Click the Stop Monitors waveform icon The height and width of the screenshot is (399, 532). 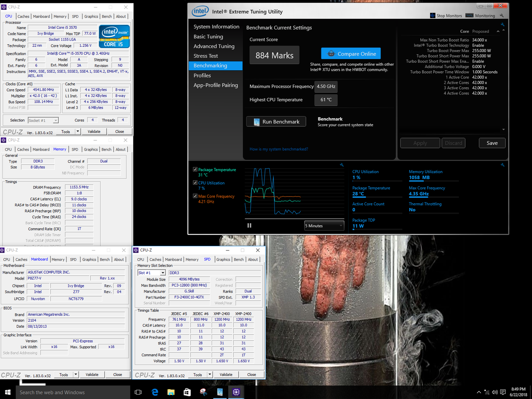[433, 16]
